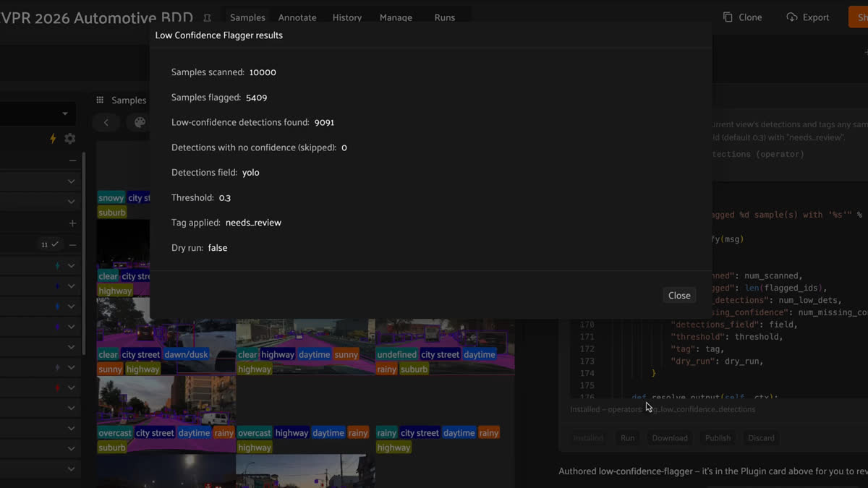
Task: Click the samples flagged value 5409
Action: click(x=257, y=98)
